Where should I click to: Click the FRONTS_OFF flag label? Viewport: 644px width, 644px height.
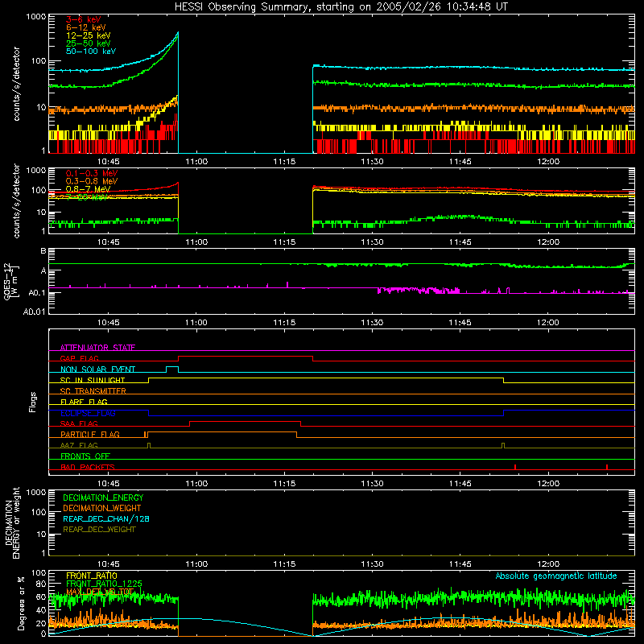(x=85, y=456)
